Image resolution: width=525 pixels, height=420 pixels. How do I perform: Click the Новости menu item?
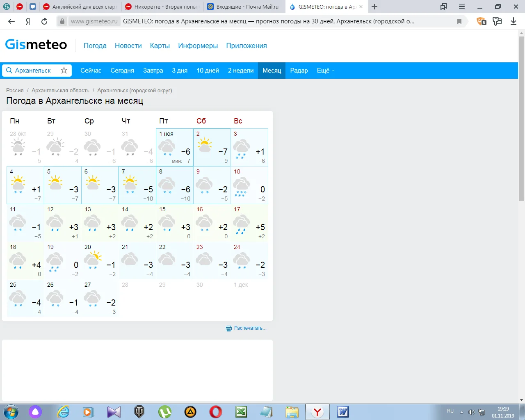pos(128,46)
